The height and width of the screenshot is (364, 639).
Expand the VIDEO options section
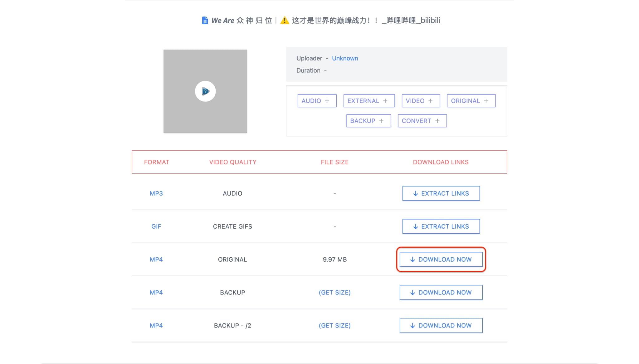pyautogui.click(x=420, y=101)
